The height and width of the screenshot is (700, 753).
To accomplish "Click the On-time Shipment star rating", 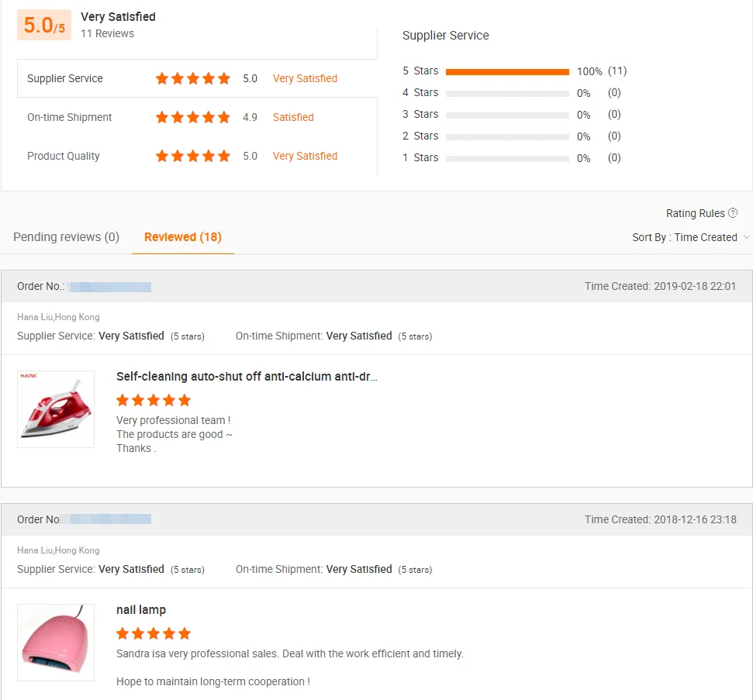I will pos(193,117).
